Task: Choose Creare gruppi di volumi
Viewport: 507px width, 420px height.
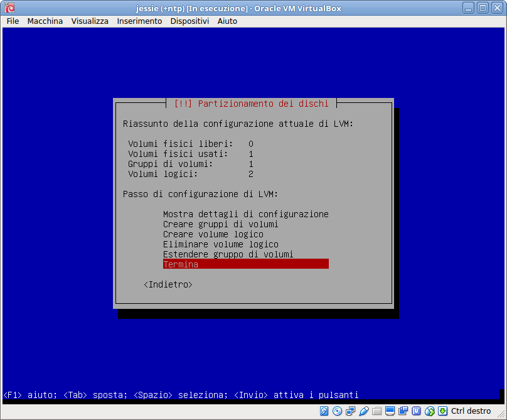Action: click(220, 224)
